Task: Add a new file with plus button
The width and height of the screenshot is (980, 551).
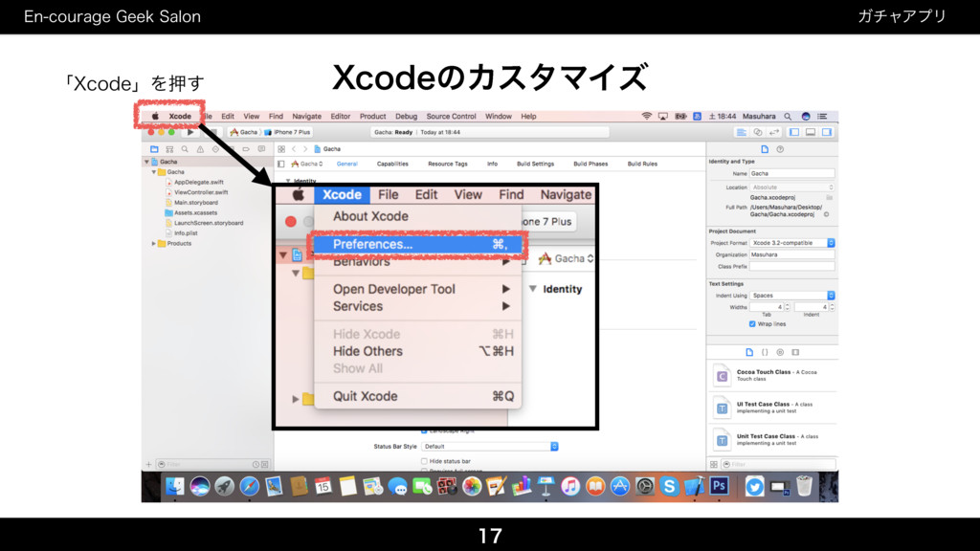Action: (x=148, y=465)
